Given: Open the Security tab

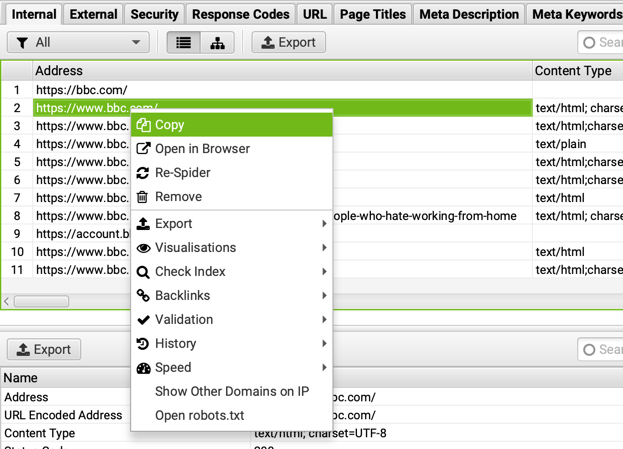Looking at the screenshot, I should coord(154,14).
